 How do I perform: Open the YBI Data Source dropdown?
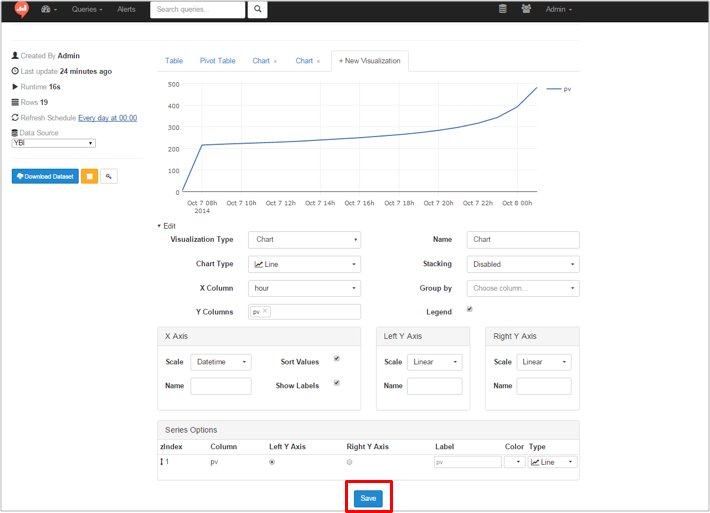[x=53, y=143]
